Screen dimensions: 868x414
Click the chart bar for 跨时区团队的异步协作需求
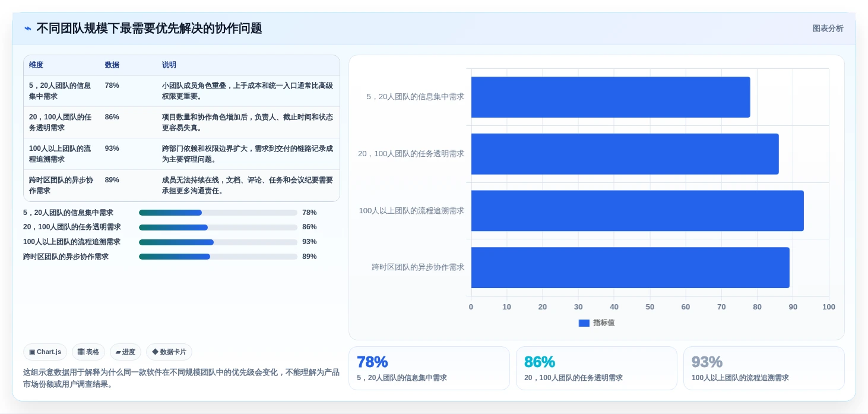point(630,267)
